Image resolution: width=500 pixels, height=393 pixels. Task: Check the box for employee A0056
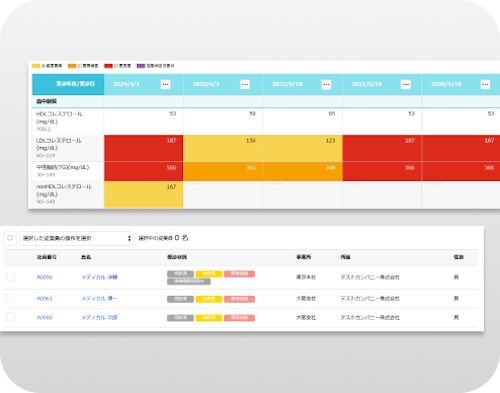[x=11, y=277]
